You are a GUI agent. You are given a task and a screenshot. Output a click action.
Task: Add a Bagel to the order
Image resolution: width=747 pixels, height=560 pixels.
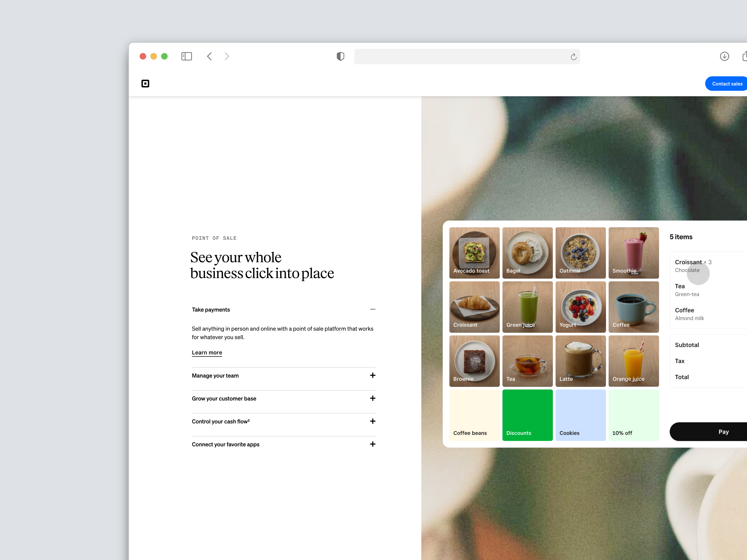point(527,253)
